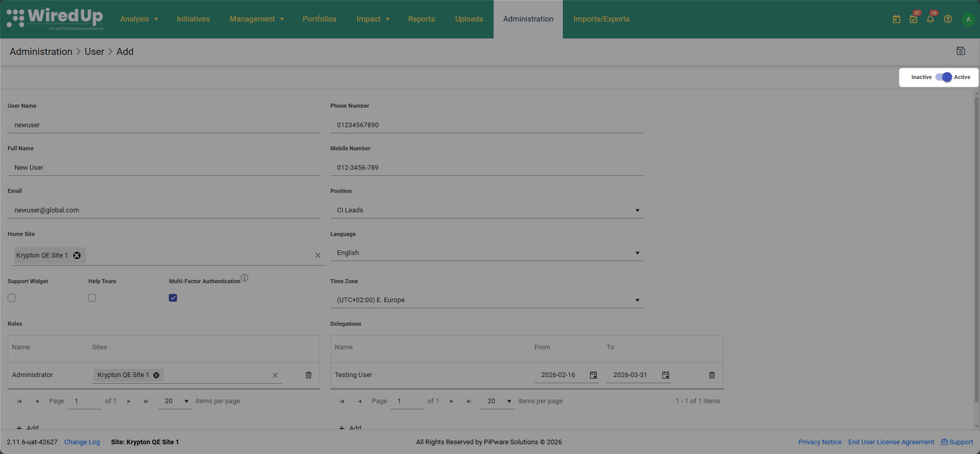Enable the Support Widget checkbox
This screenshot has width=980, height=454.
pos(12,298)
